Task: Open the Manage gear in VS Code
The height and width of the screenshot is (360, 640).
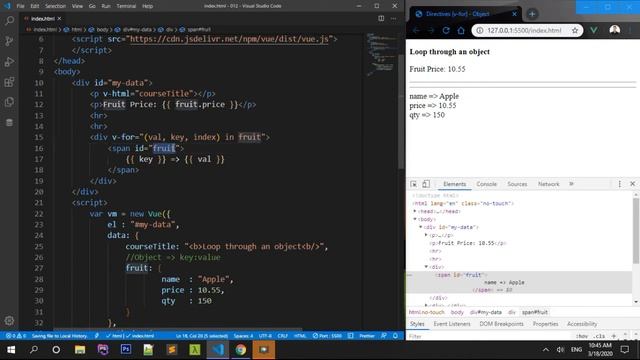Action: (x=9, y=320)
